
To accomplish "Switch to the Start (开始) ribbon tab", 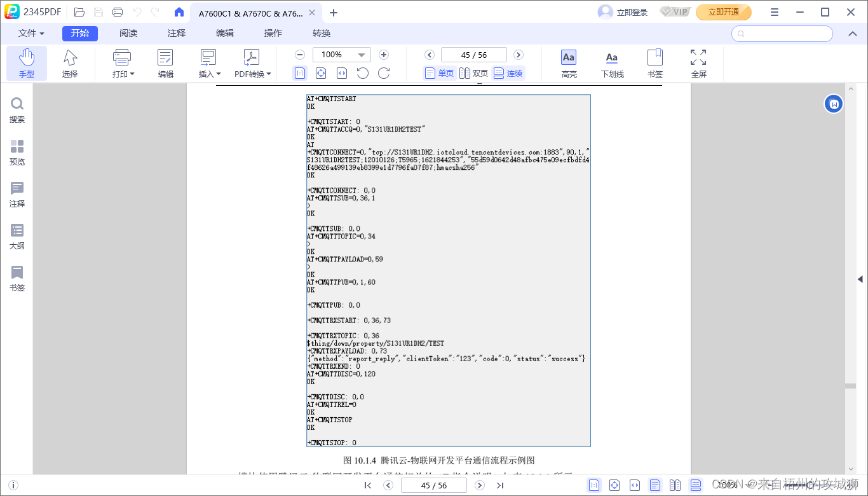I will (80, 33).
